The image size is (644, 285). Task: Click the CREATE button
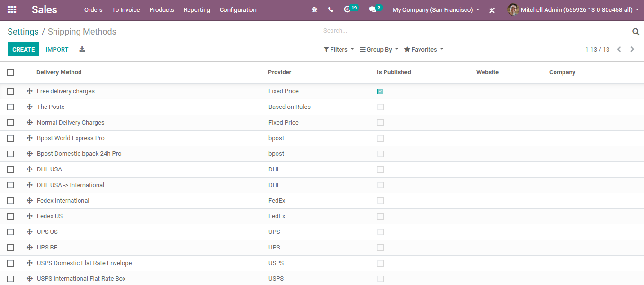pos(23,49)
